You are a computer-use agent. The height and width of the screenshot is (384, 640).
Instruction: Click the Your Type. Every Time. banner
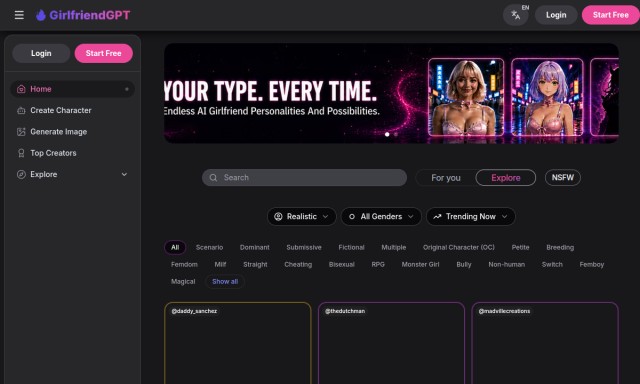pyautogui.click(x=391, y=93)
